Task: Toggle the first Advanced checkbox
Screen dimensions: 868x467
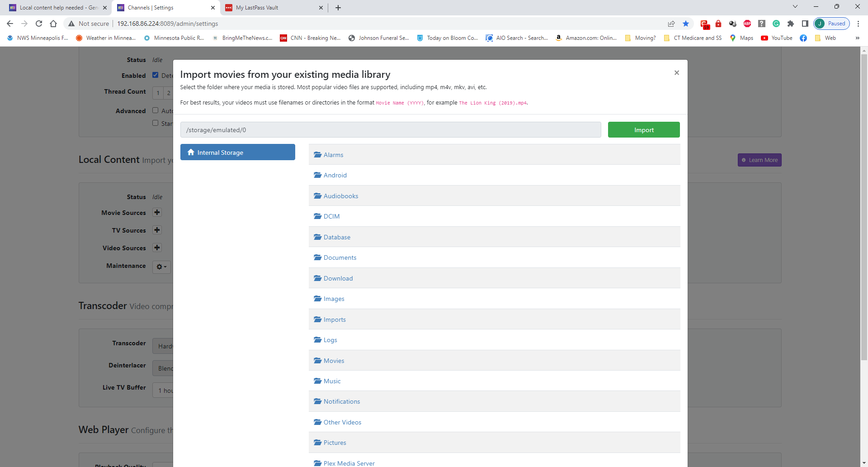Action: [156, 110]
